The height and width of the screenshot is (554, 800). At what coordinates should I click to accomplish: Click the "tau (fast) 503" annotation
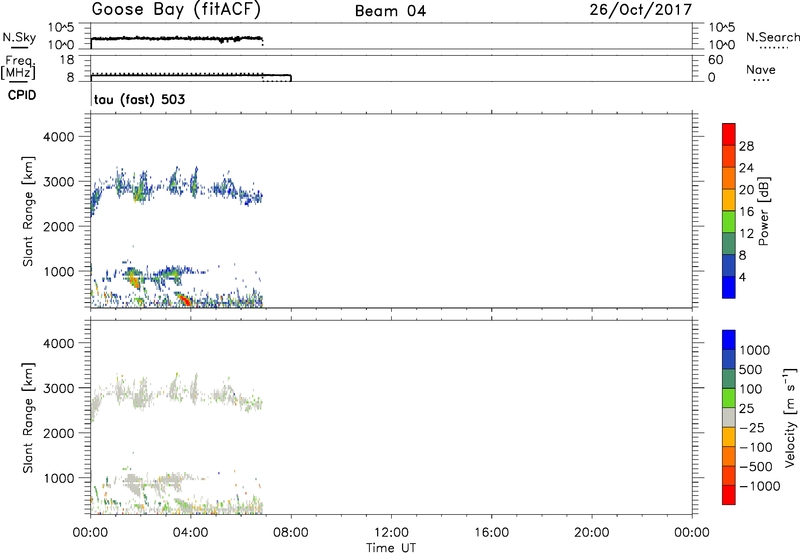(139, 99)
